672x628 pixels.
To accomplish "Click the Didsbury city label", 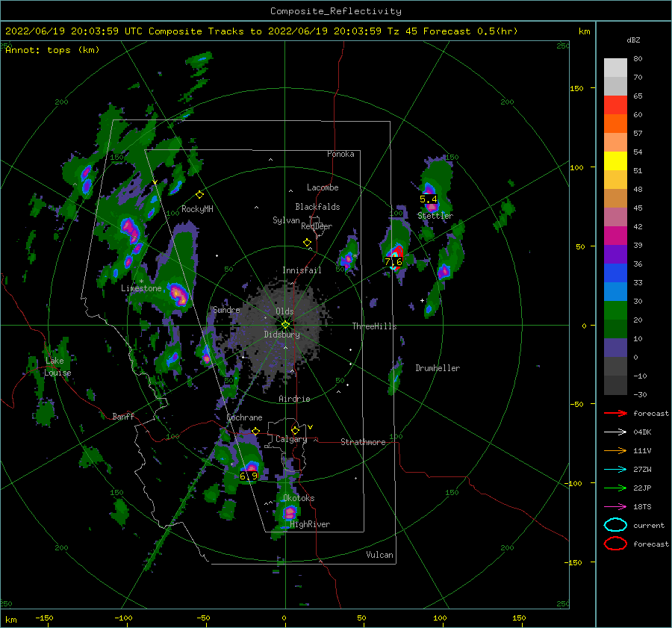I will [281, 335].
